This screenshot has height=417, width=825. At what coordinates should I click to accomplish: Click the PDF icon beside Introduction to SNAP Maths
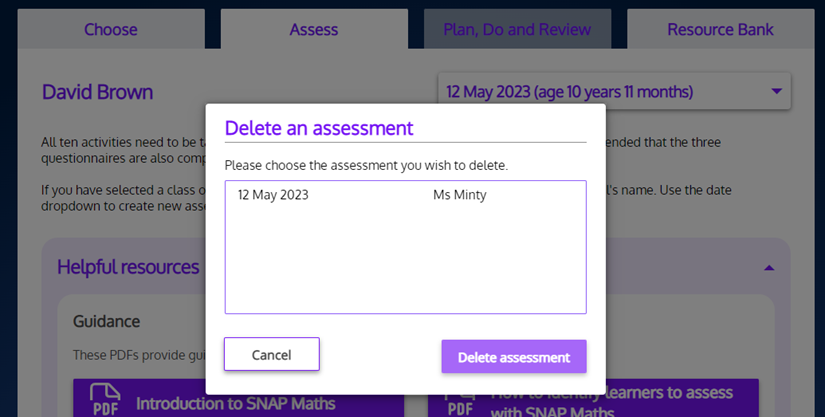click(x=105, y=400)
